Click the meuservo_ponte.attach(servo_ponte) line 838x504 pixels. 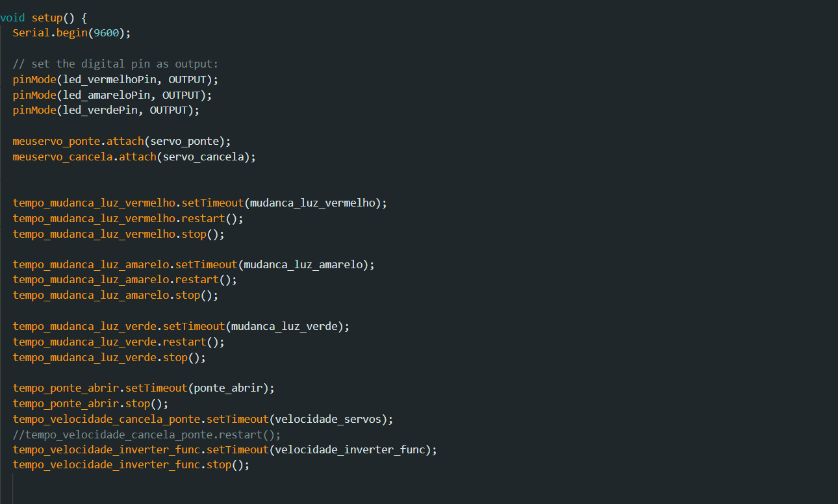tap(121, 141)
